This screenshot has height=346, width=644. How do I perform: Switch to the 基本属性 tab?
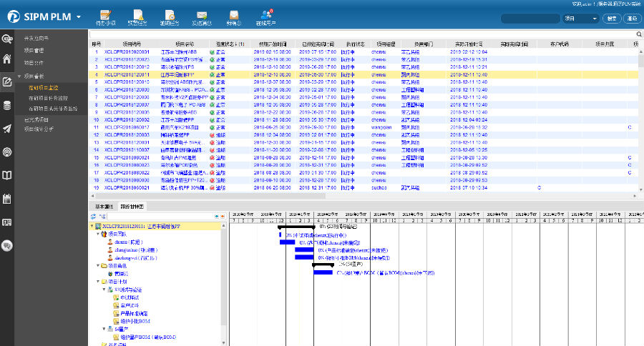pyautogui.click(x=104, y=206)
